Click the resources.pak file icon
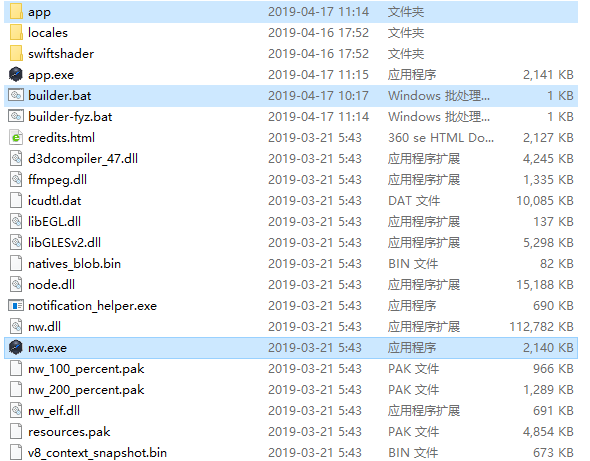This screenshot has width=590, height=461. tap(16, 432)
